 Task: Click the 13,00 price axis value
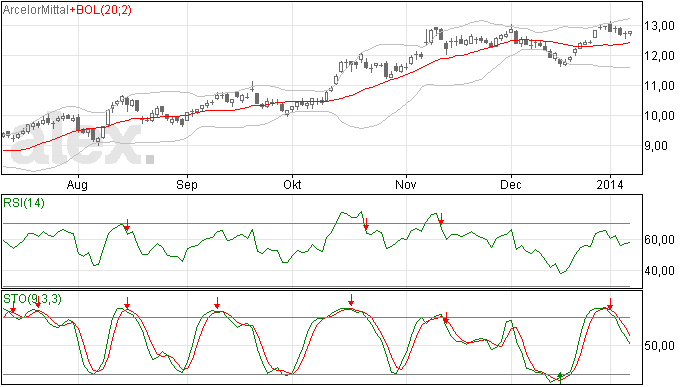(x=659, y=26)
